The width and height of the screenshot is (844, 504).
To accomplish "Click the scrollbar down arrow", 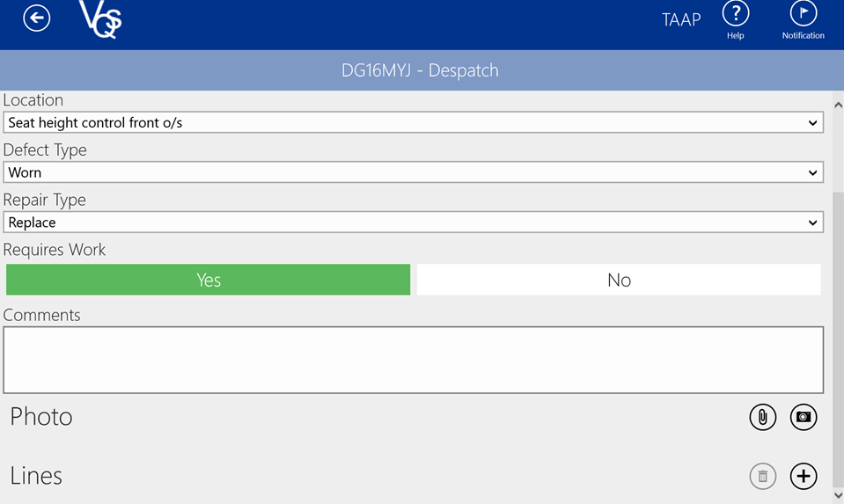I will pos(838,495).
